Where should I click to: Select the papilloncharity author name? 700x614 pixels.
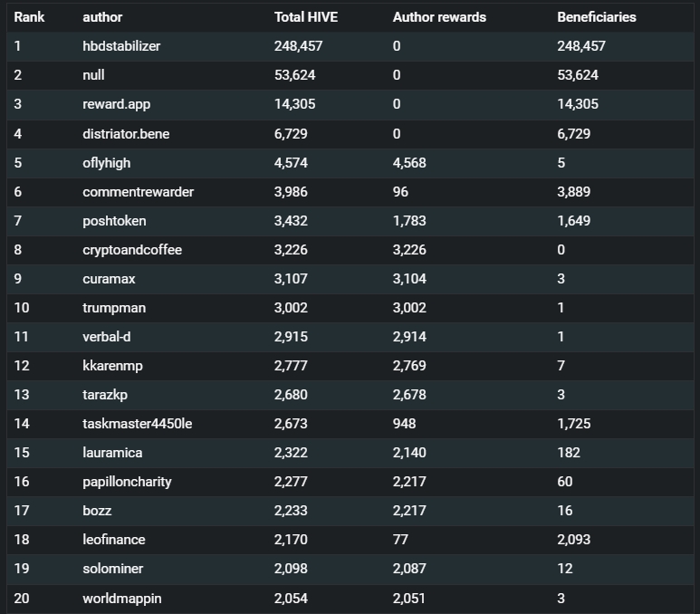click(127, 482)
